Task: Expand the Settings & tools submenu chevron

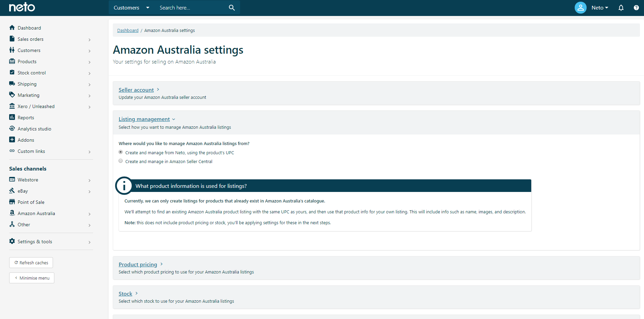Action: (x=90, y=242)
